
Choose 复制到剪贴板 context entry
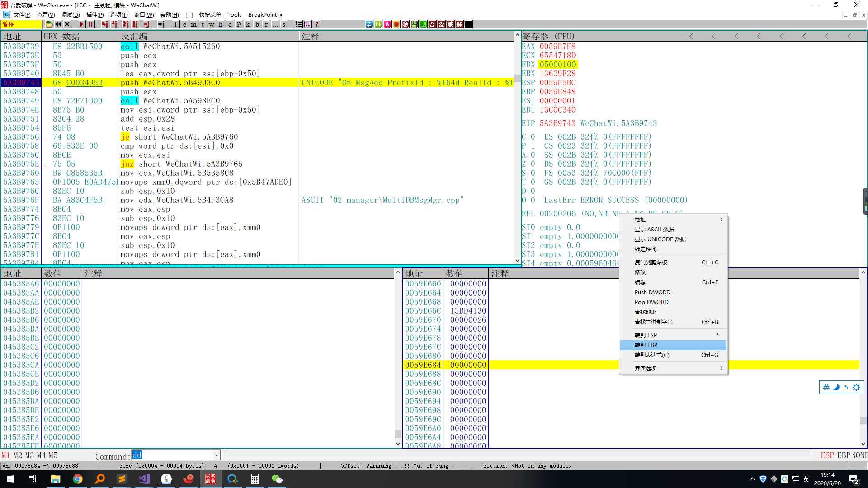674,263
